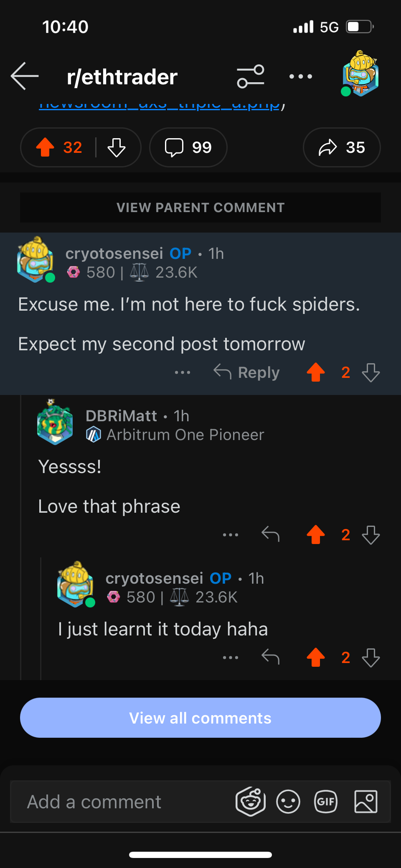Open the post's three-dot overflow menu
401x868 pixels.
301,76
